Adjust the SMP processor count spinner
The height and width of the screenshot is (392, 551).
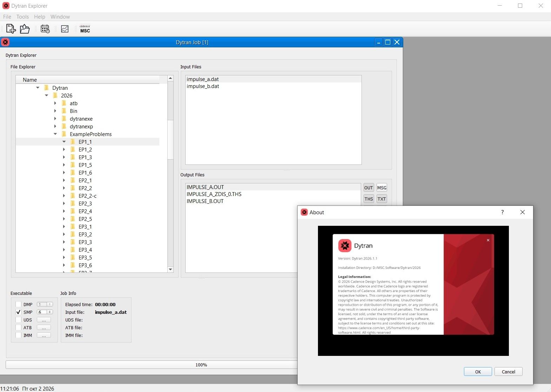[45, 312]
